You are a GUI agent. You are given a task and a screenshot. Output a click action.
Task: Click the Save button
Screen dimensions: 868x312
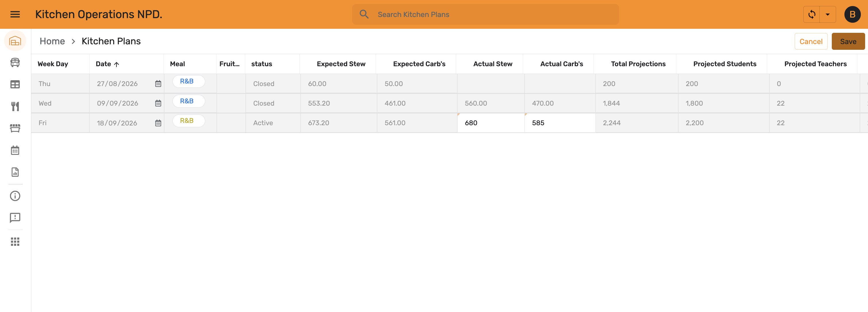[x=848, y=41]
